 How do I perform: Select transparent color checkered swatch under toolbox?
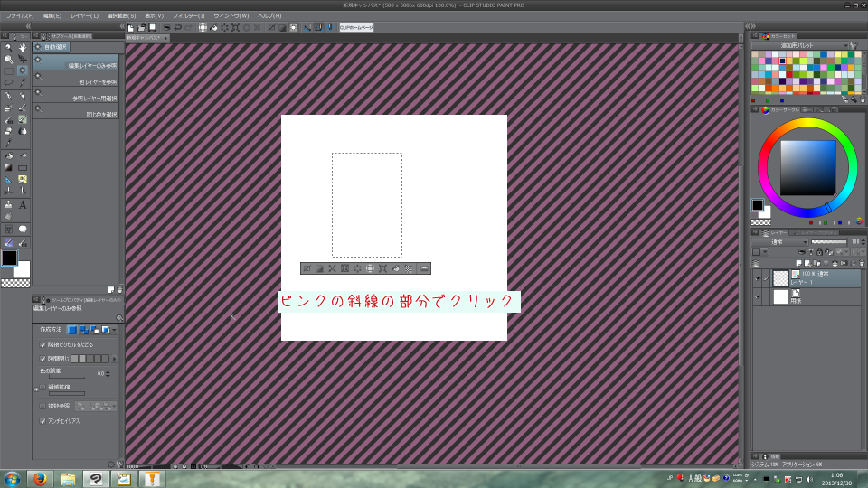pos(15,283)
